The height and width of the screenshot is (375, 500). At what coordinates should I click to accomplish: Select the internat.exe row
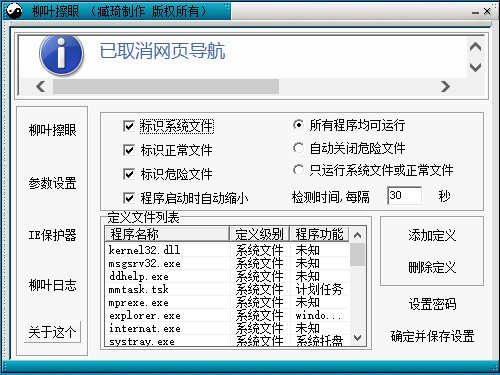[228, 328]
